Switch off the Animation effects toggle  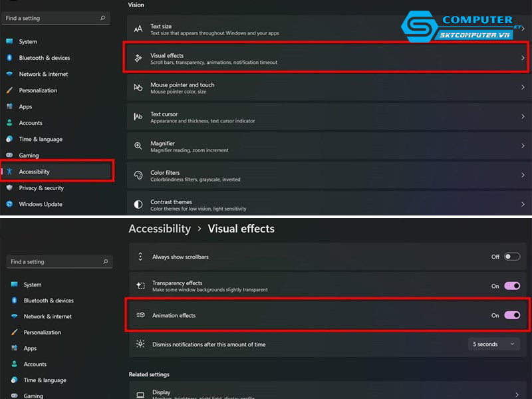tap(511, 315)
